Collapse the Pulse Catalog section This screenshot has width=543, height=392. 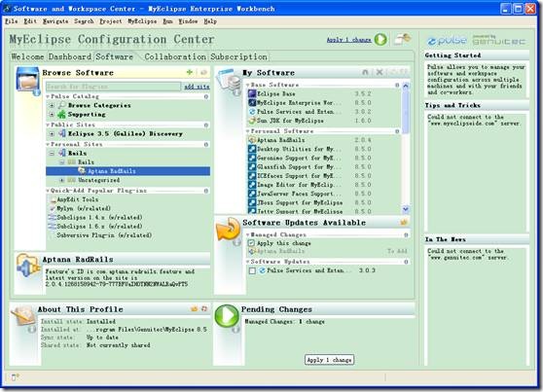click(x=48, y=96)
